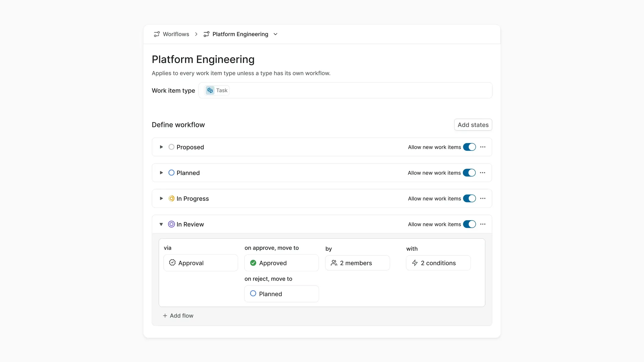Click the Planned state circle icon
The height and width of the screenshot is (362, 644).
pyautogui.click(x=171, y=173)
